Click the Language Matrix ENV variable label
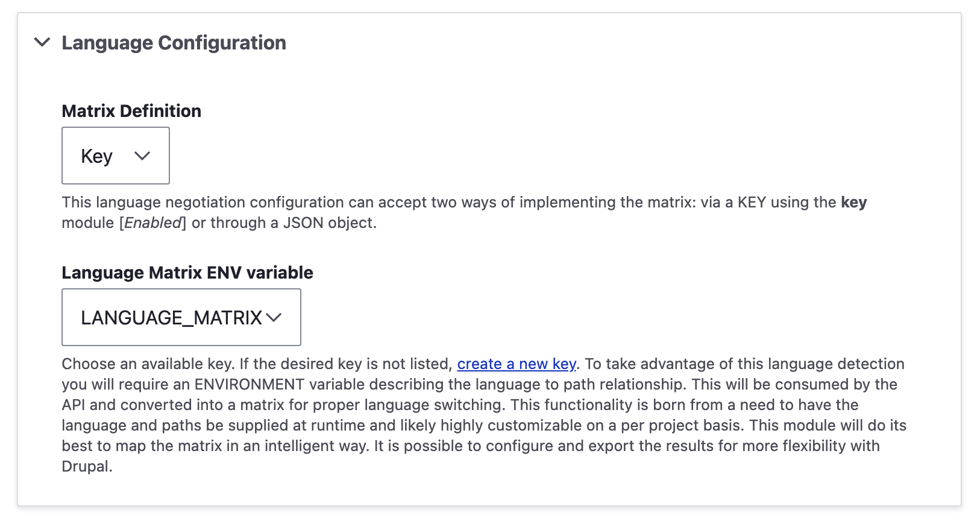 pos(187,273)
